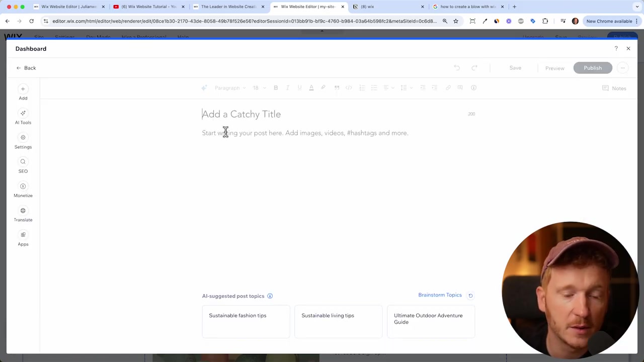Switch to the first Wix Website Editor tab
644x362 pixels.
pos(69,7)
